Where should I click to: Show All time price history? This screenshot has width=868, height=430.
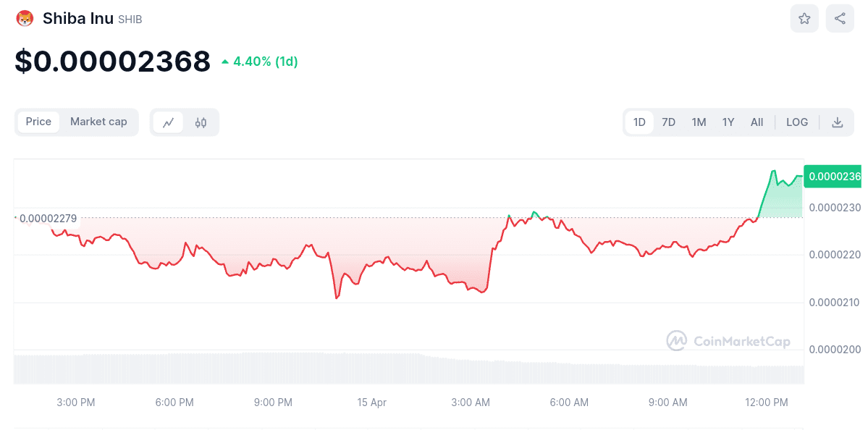click(x=757, y=122)
